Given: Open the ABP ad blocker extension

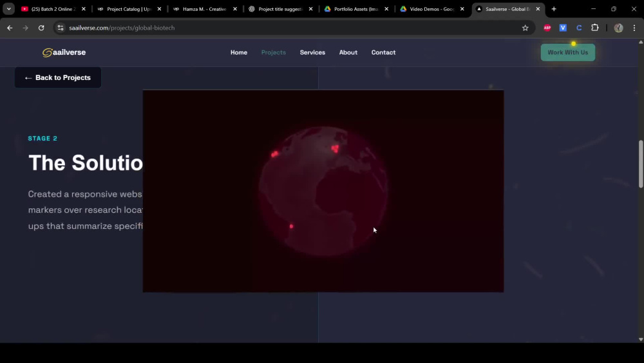Looking at the screenshot, I should click(x=547, y=28).
